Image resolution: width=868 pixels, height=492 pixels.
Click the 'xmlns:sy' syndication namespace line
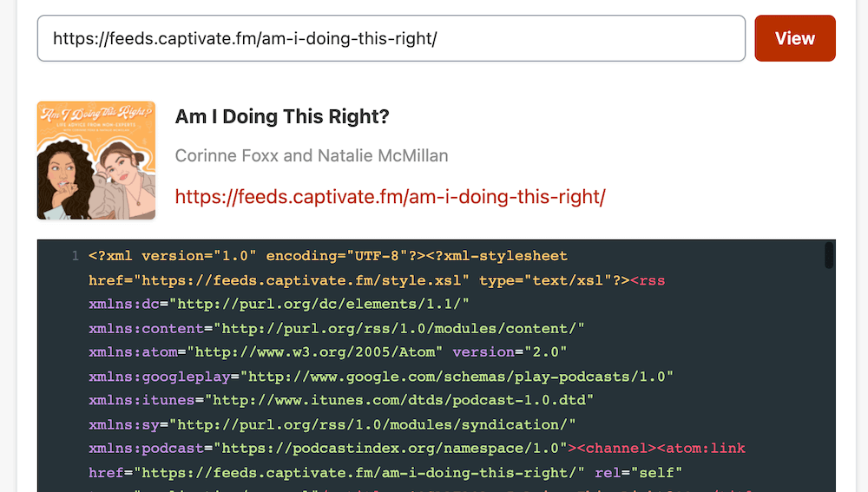coord(332,424)
